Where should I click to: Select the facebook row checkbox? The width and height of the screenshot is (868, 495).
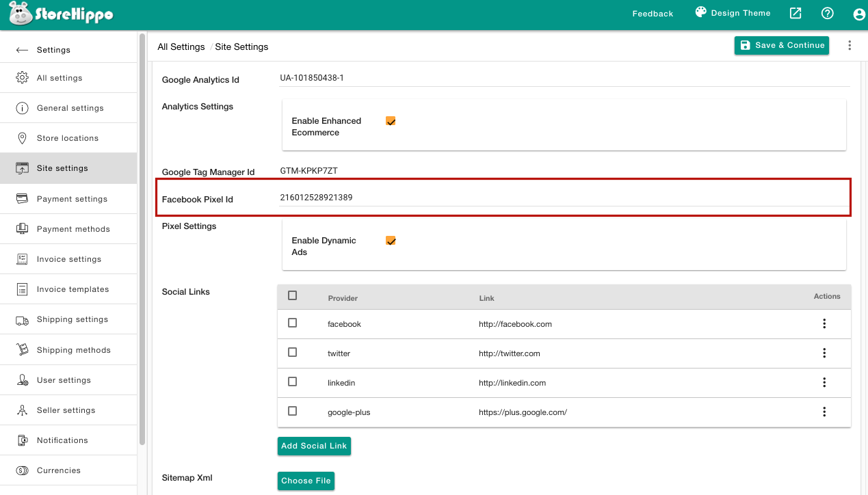293,323
